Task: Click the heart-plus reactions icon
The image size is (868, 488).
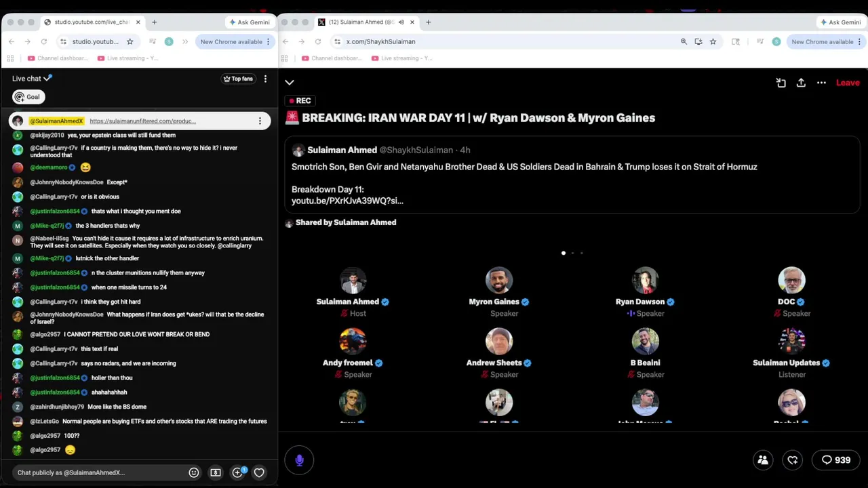Action: click(793, 460)
